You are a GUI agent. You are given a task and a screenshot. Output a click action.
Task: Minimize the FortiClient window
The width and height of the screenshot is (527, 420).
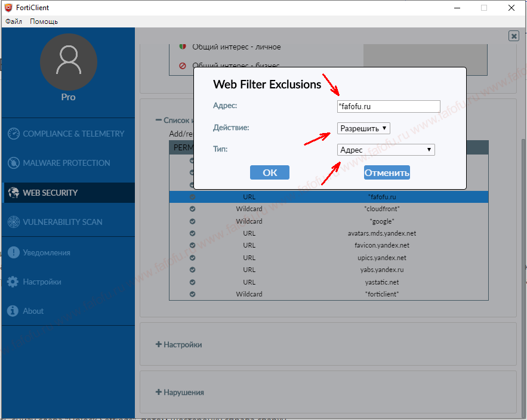(x=457, y=8)
